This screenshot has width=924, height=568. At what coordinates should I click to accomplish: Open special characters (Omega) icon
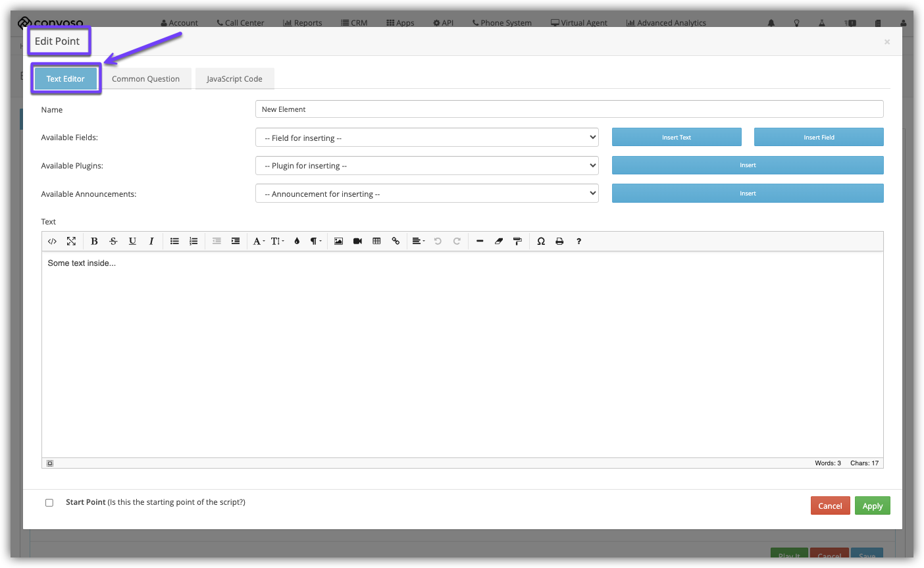pos(541,242)
